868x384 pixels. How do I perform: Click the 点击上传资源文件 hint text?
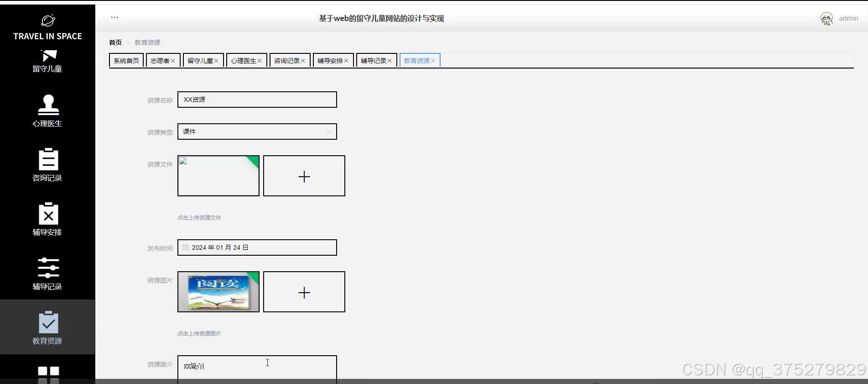click(x=199, y=218)
